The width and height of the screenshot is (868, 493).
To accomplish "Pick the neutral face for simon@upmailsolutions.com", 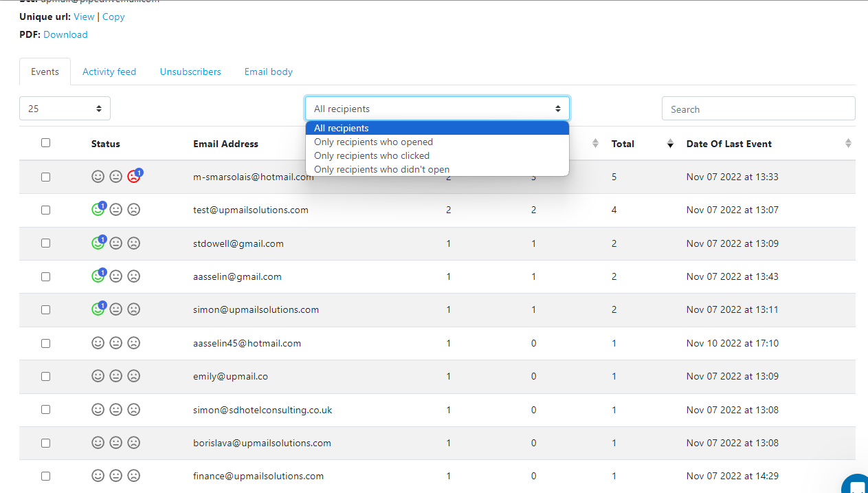I will 115,309.
